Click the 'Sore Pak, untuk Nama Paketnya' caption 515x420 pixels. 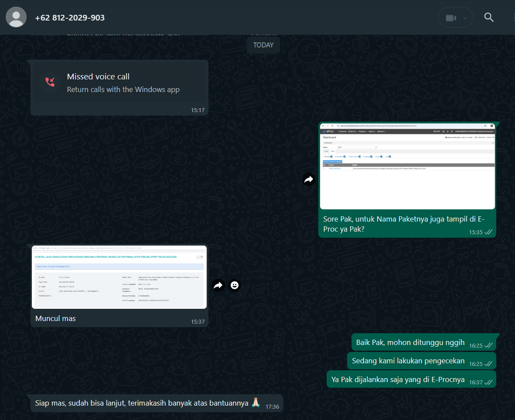(403, 224)
